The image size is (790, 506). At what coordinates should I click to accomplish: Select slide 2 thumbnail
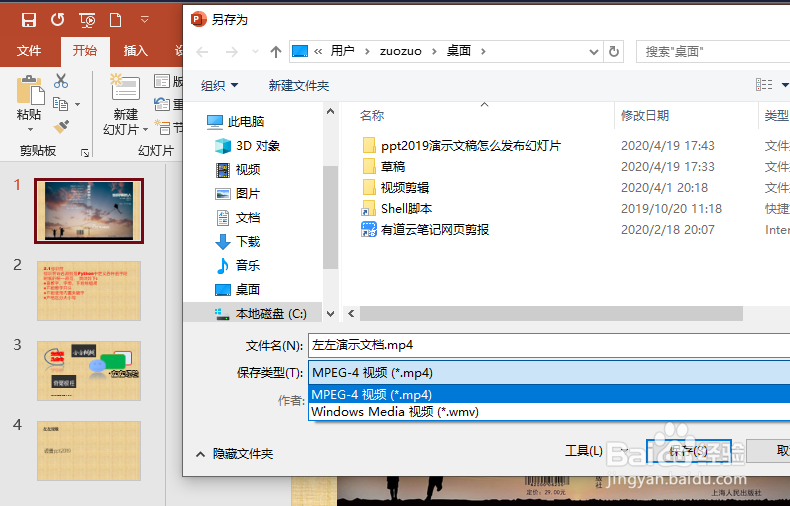click(89, 291)
